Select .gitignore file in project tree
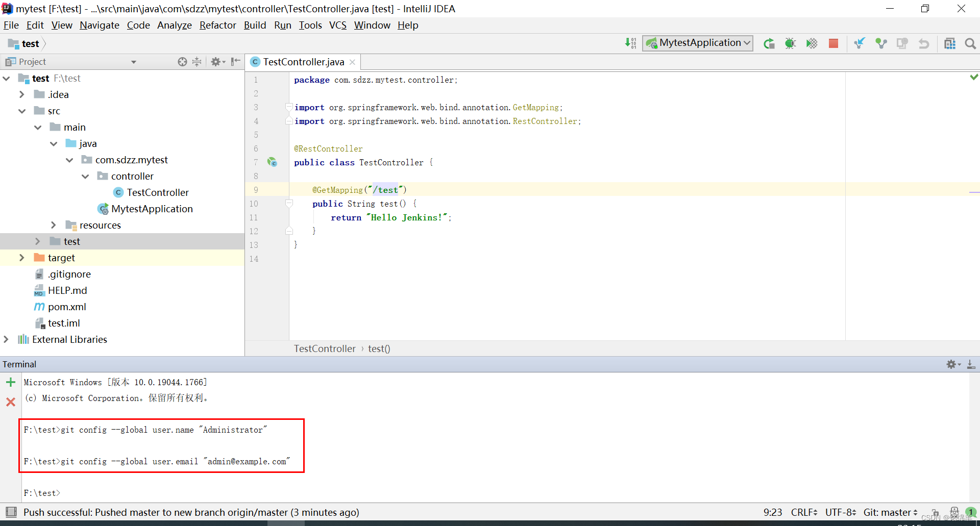This screenshot has height=526, width=980. (69, 274)
